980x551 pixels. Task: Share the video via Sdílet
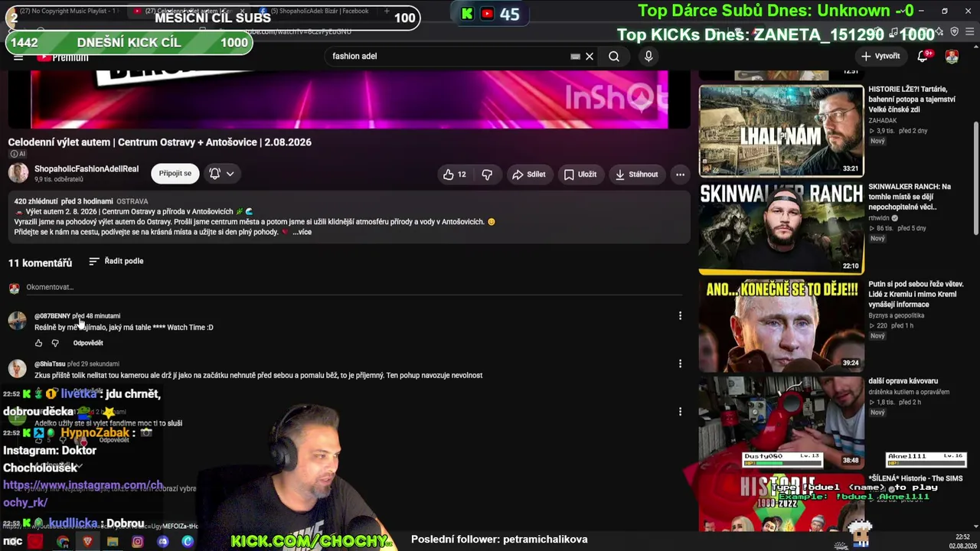pyautogui.click(x=529, y=174)
